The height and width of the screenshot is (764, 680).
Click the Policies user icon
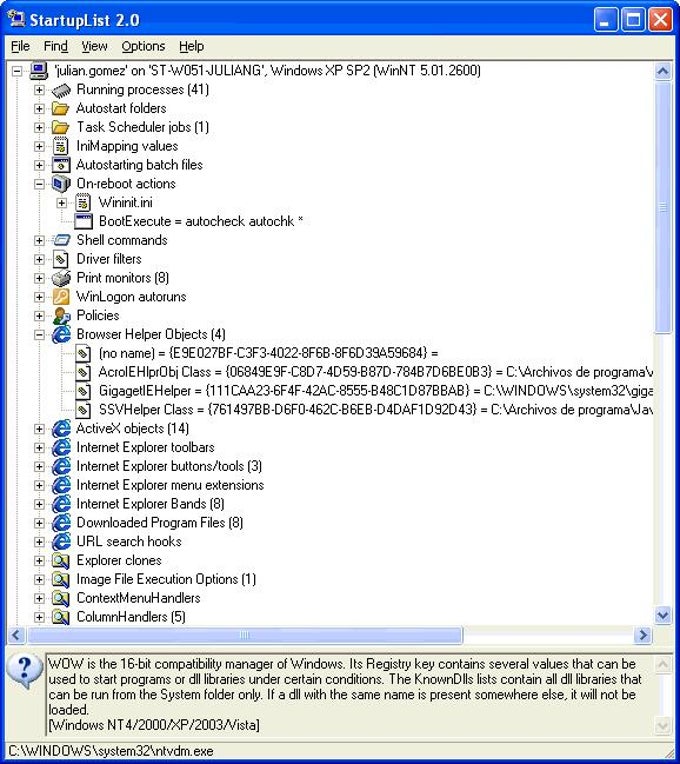(61, 316)
